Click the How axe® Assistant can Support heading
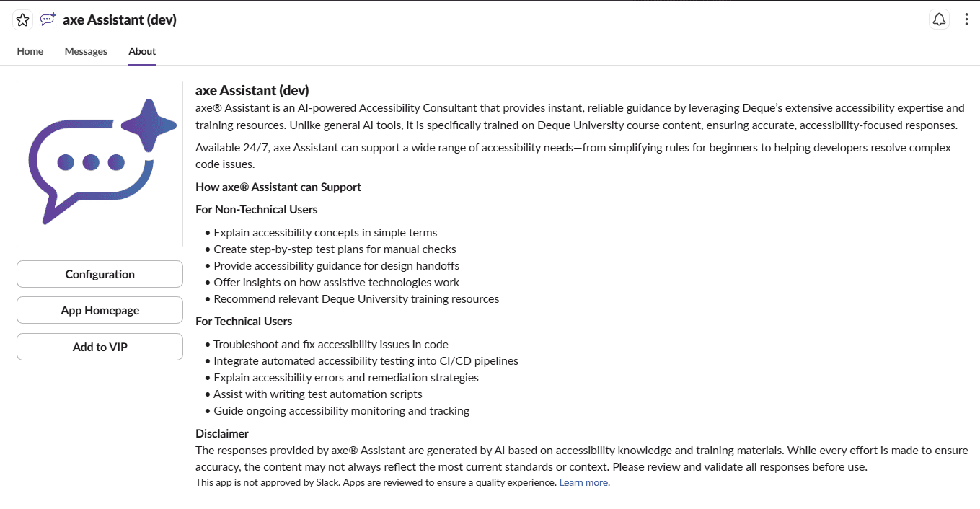The image size is (980, 509). pyautogui.click(x=278, y=187)
